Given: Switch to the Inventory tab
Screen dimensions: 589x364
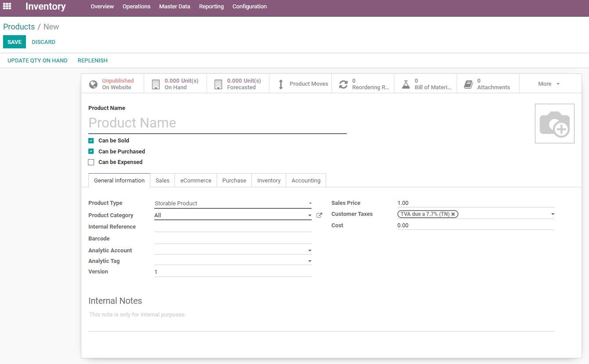Looking at the screenshot, I should (x=269, y=181).
